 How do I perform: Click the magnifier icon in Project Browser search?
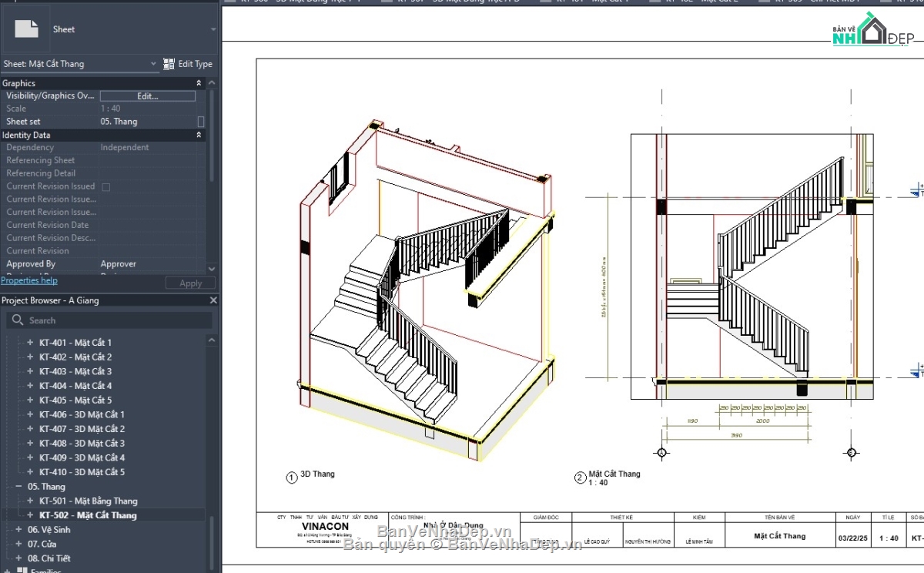point(18,320)
